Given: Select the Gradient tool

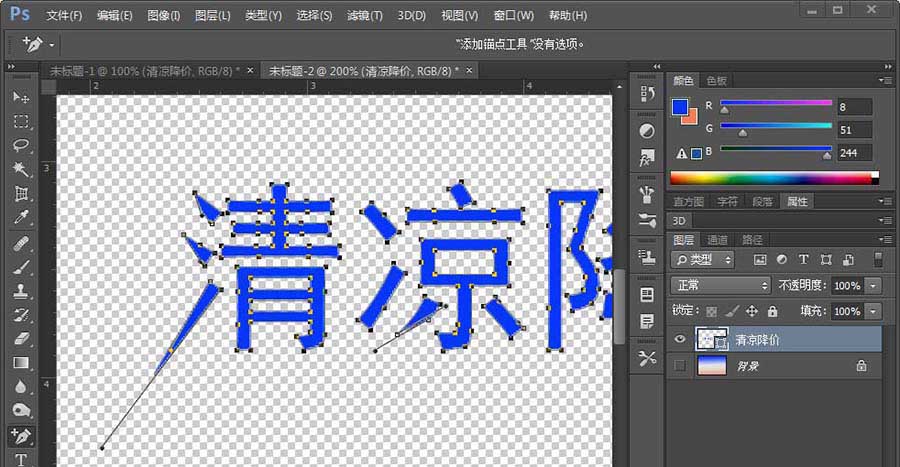Looking at the screenshot, I should point(21,363).
